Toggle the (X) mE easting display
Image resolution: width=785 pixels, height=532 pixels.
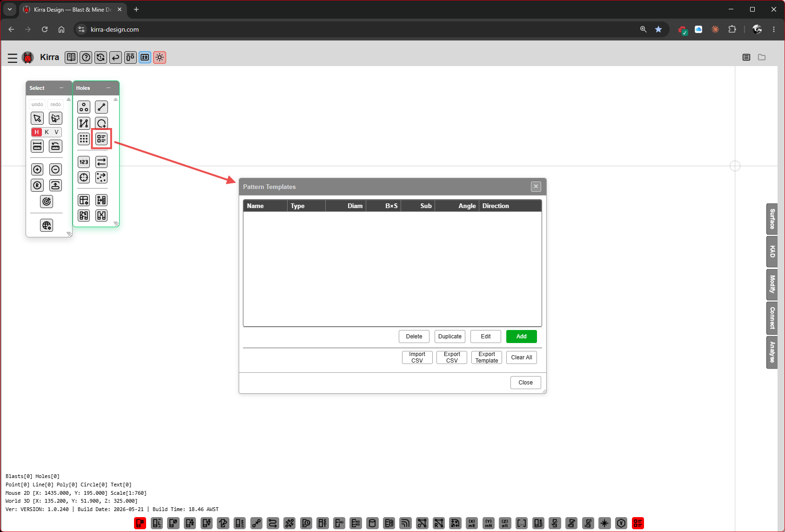point(472,523)
